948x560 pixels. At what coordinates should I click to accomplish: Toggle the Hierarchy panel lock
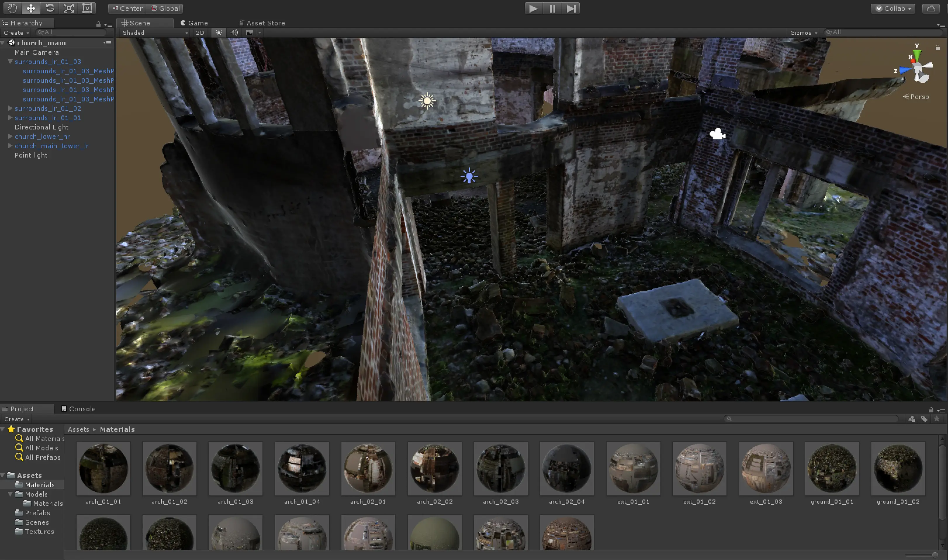[99, 24]
